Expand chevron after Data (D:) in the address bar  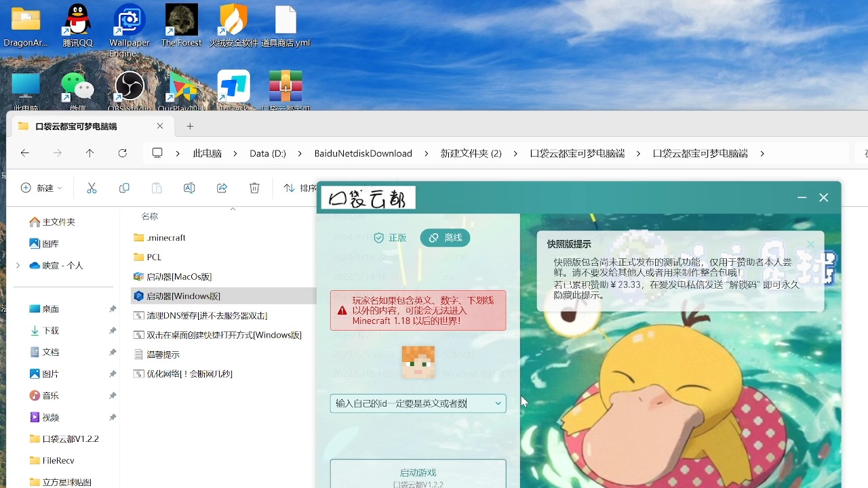tap(300, 154)
